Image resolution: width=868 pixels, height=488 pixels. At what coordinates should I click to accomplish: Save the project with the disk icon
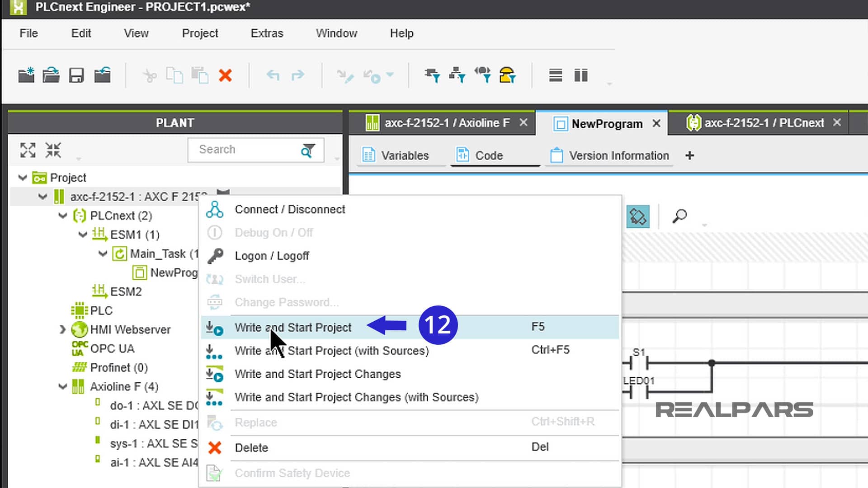76,75
